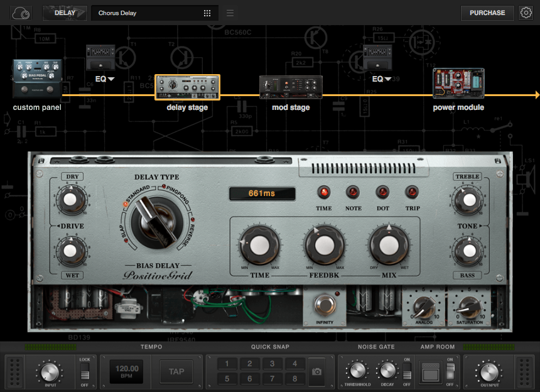Screen dimensions: 540x392
Task: Click the TREBLE tone knob
Action: (469, 200)
